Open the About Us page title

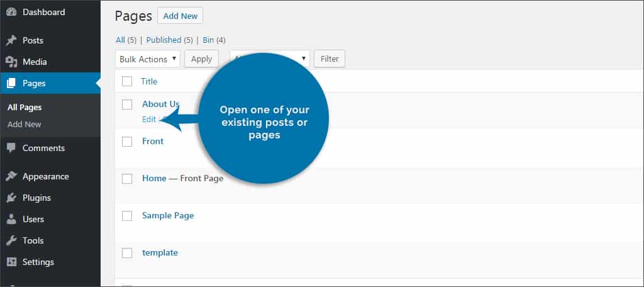point(160,104)
